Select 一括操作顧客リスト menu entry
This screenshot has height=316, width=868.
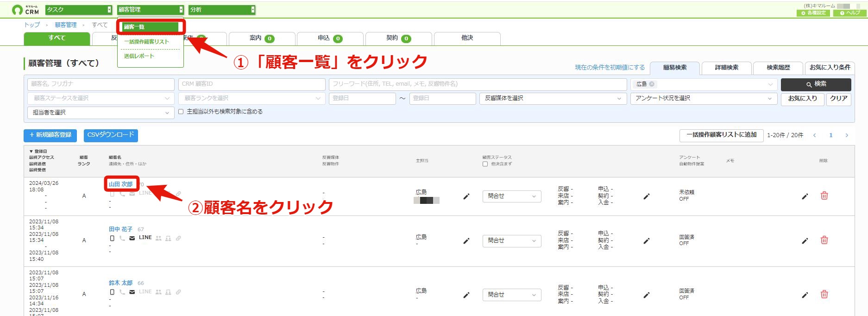coord(146,42)
